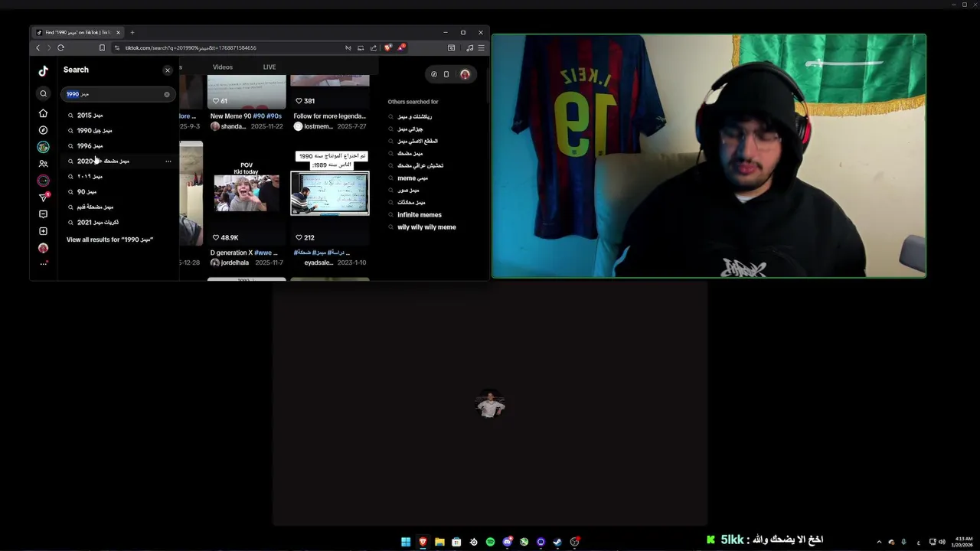Click the Upload plus icon in the sidebar
This screenshot has width=980, height=551.
click(x=43, y=231)
